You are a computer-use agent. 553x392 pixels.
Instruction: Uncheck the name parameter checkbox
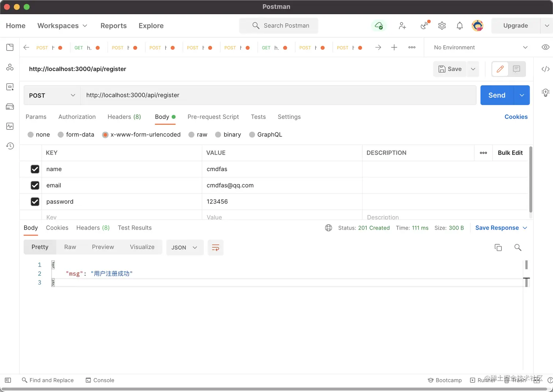[35, 169]
